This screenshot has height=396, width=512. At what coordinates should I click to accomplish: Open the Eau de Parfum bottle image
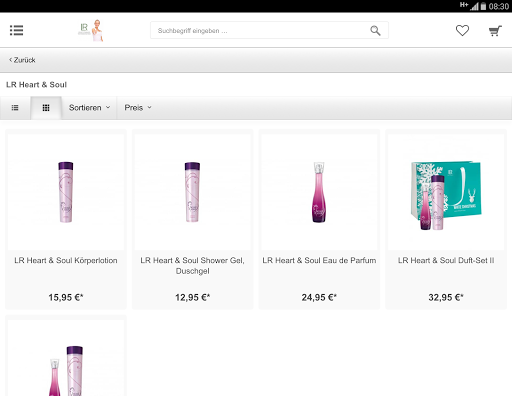click(x=319, y=192)
